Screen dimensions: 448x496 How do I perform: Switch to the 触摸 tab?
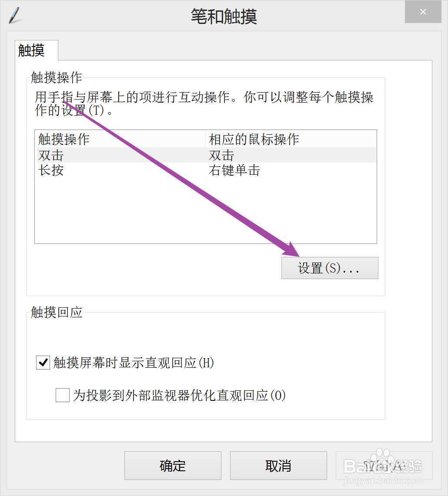[32, 50]
